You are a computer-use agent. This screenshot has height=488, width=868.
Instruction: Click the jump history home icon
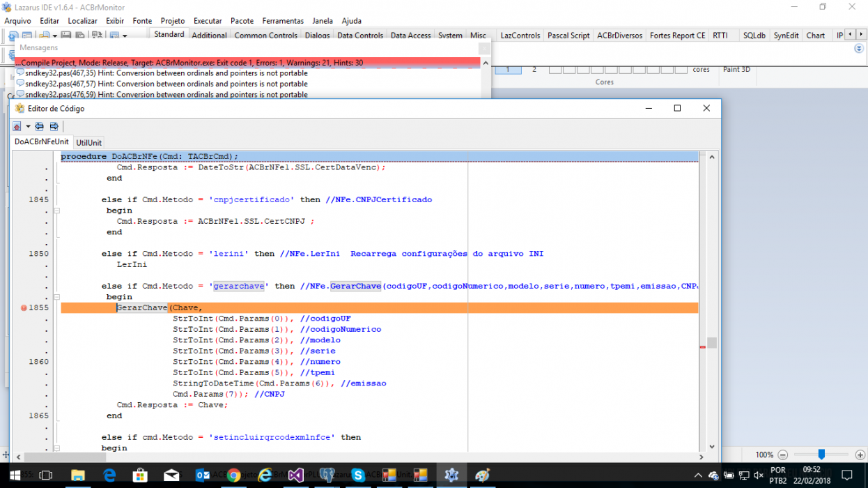point(17,126)
